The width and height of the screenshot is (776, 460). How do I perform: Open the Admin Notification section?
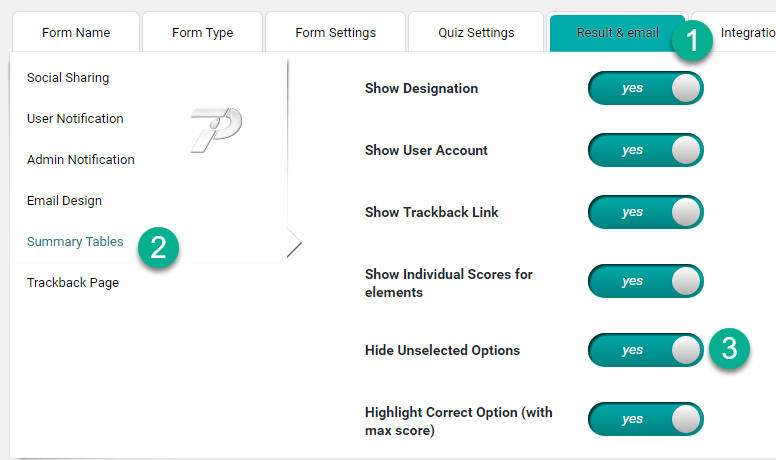pos(80,160)
